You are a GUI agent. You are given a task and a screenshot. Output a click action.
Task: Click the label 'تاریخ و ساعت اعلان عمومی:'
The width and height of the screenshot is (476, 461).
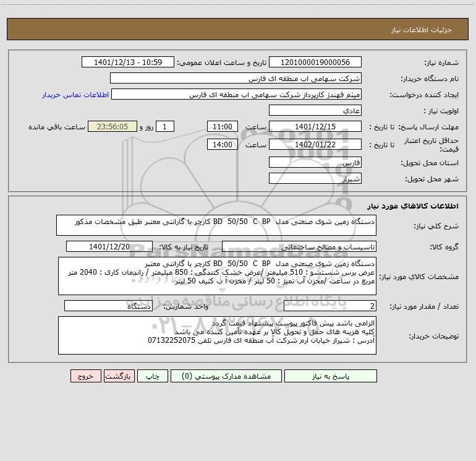click(x=221, y=62)
